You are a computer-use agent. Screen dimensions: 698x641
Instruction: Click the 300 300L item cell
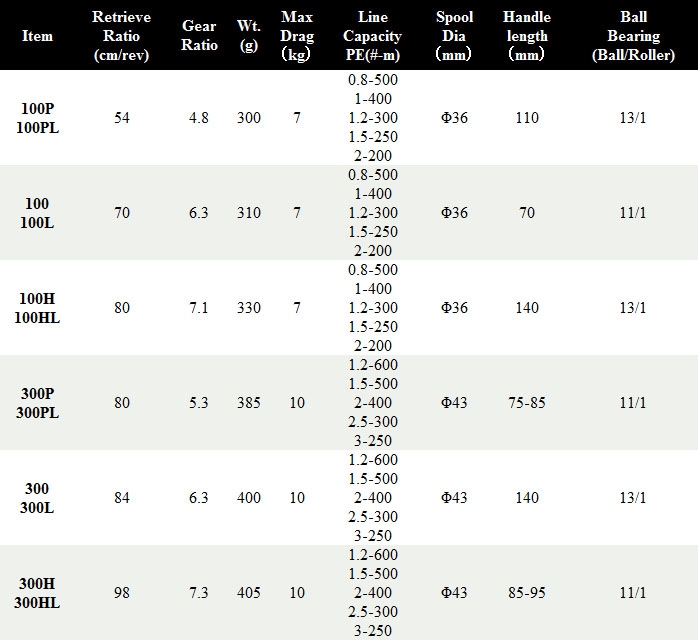[x=37, y=498]
